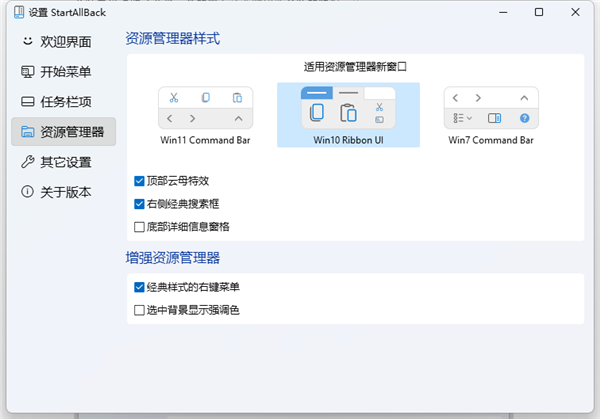Image resolution: width=600 pixels, height=419 pixels.
Task: Enable 底部详细信息窗格 details pane
Action: coord(139,227)
